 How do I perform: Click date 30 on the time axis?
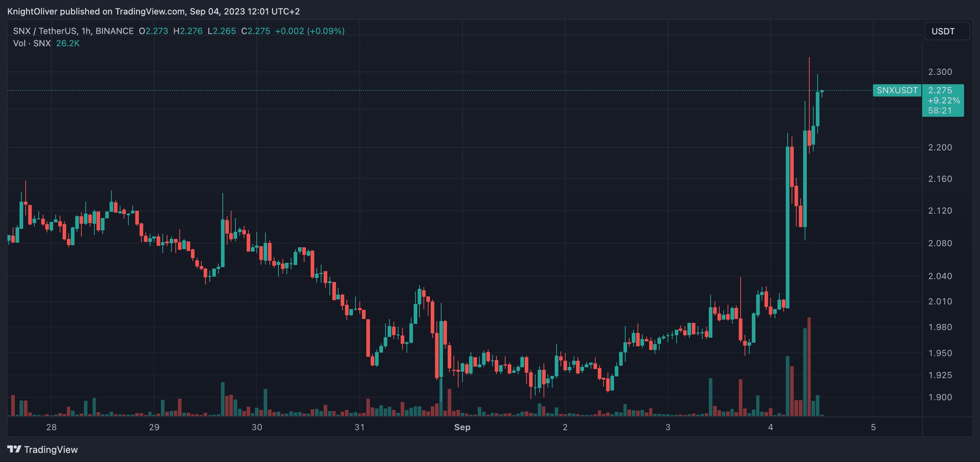(x=257, y=427)
